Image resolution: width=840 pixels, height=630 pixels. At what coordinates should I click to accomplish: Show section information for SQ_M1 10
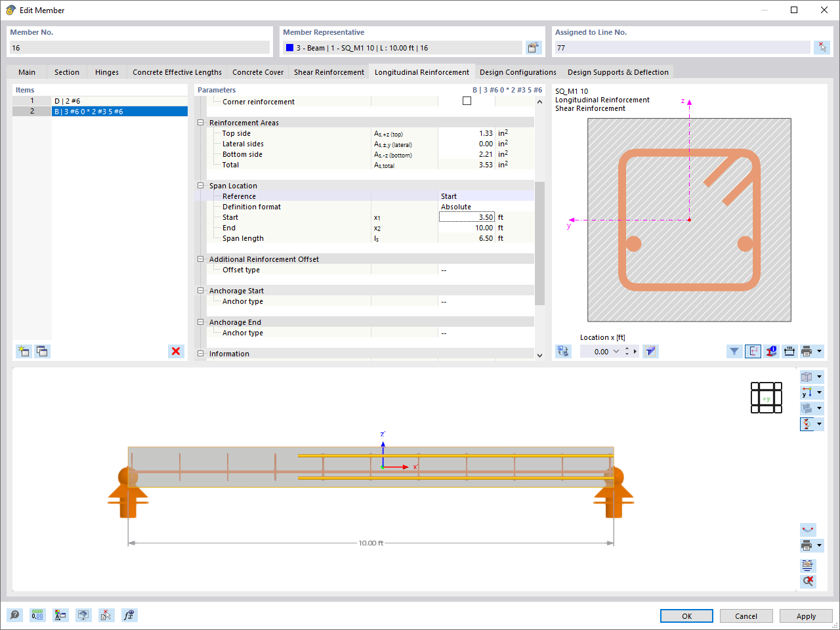click(771, 351)
